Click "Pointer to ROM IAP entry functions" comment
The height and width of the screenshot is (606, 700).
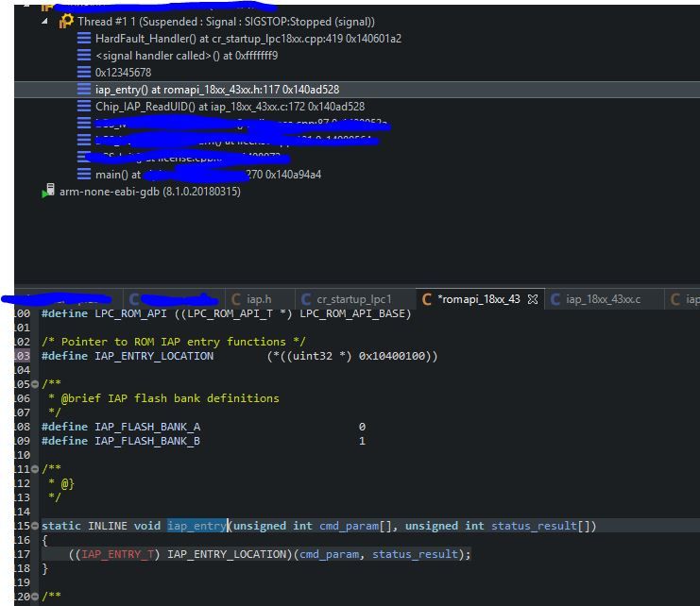tap(174, 342)
